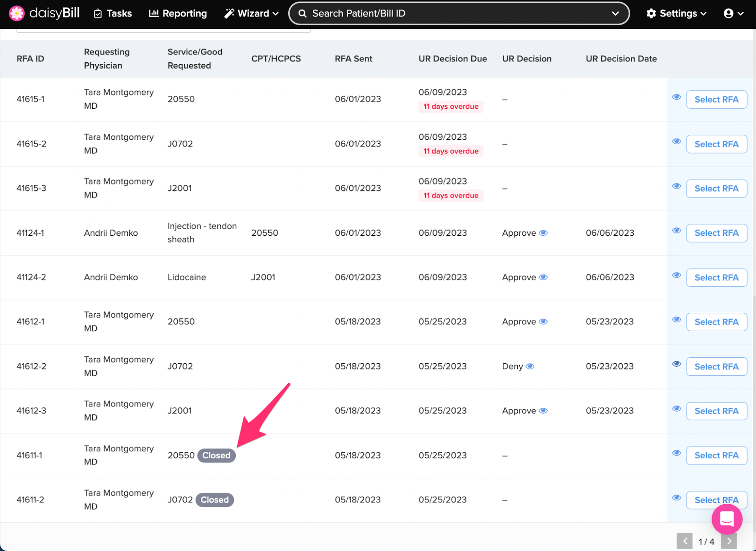The image size is (756, 551).
Task: Click RFA ID 41124-1 cell
Action: (x=30, y=233)
